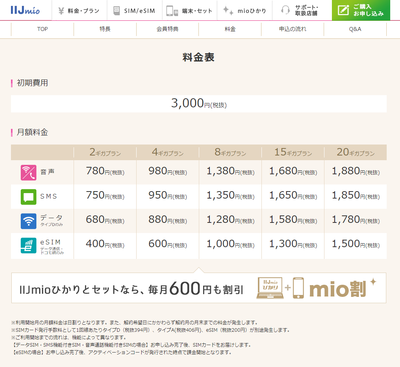Viewport: 400px width, 367px height.
Task: Click the 1,680円 voice 15GB price
Action: point(293,171)
